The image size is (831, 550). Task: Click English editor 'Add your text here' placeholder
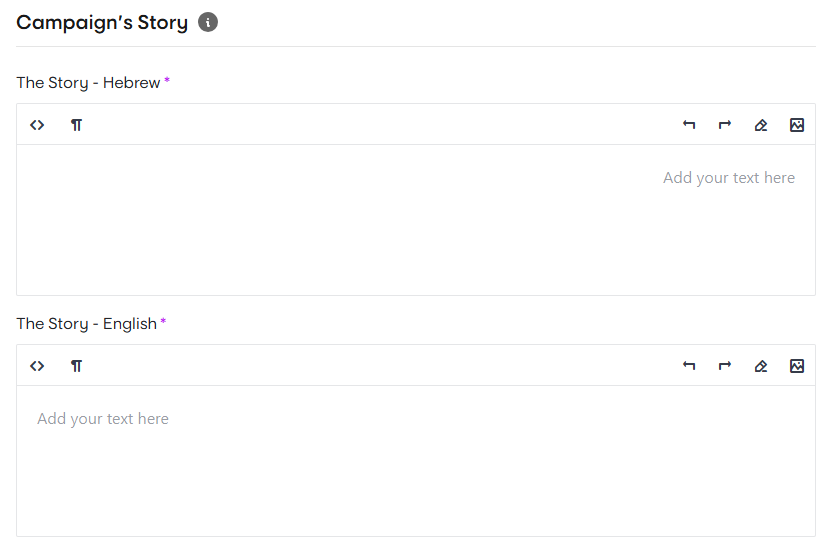coord(103,419)
